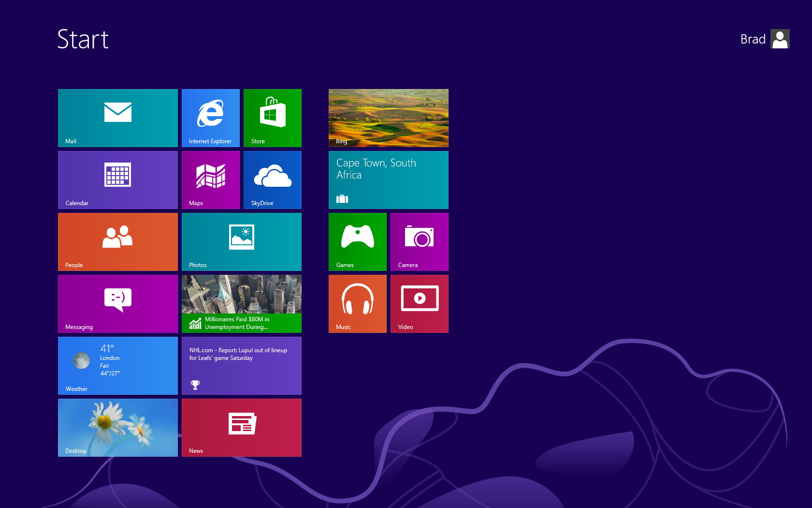Open the Calendar app
812x508 pixels.
(117, 179)
